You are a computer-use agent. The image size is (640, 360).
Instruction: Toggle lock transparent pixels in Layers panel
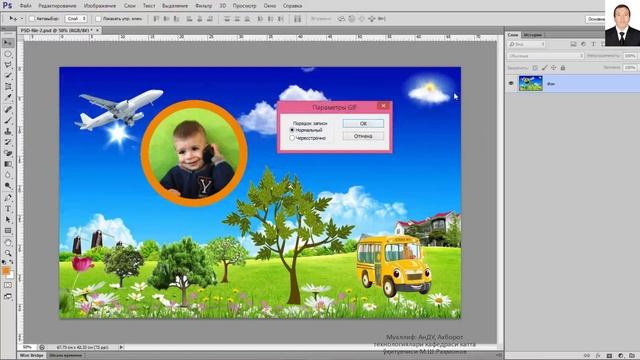[x=535, y=68]
